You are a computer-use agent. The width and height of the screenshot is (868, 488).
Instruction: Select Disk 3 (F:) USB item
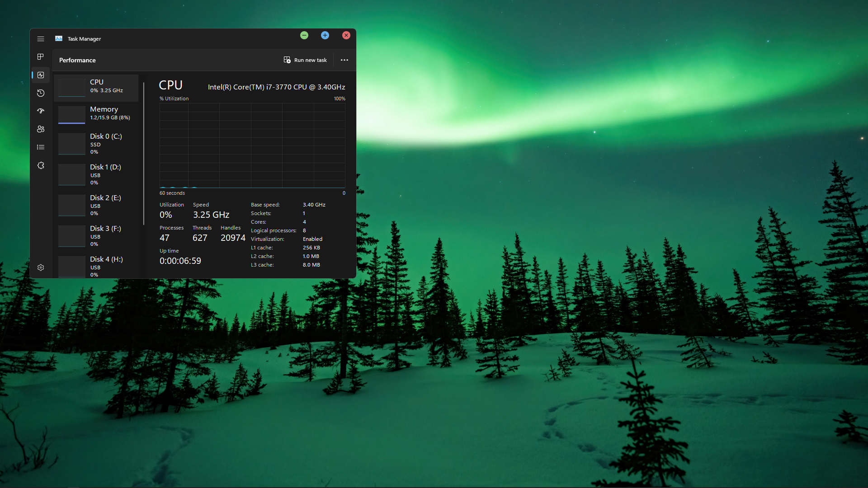click(x=96, y=236)
